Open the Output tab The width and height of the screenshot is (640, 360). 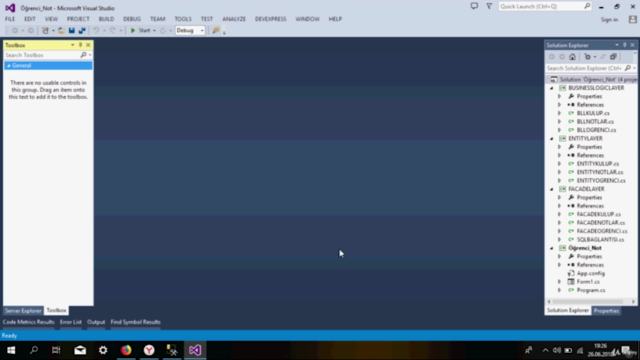click(96, 322)
